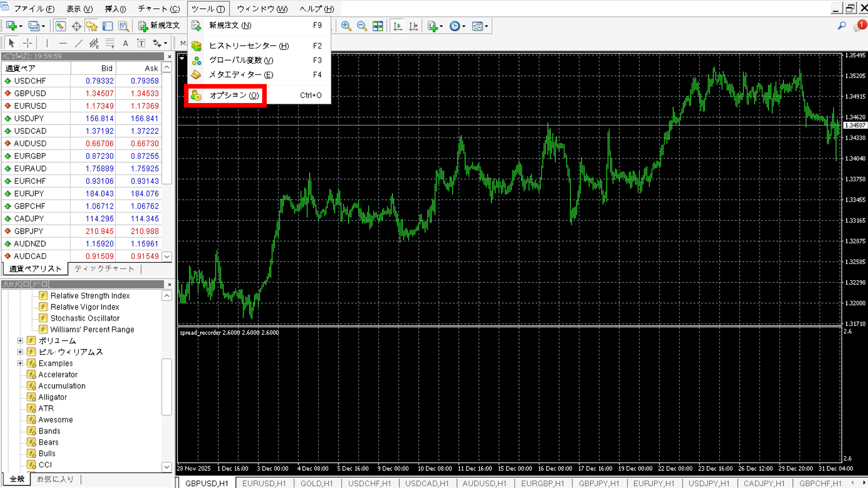This screenshot has width=868, height=488.
Task: Click the 新規注文 toolbar button
Action: point(159,26)
